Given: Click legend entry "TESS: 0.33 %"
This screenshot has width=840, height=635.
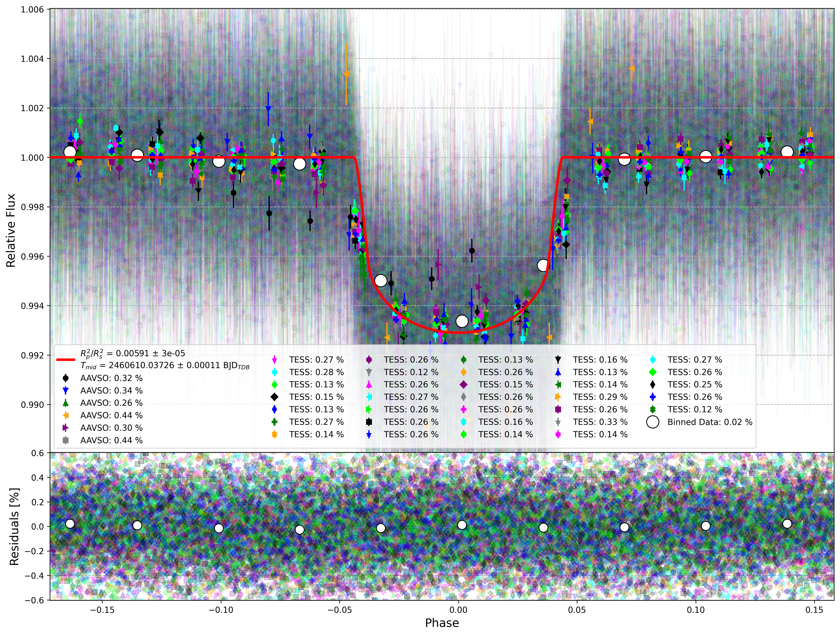Looking at the screenshot, I should (x=600, y=422).
